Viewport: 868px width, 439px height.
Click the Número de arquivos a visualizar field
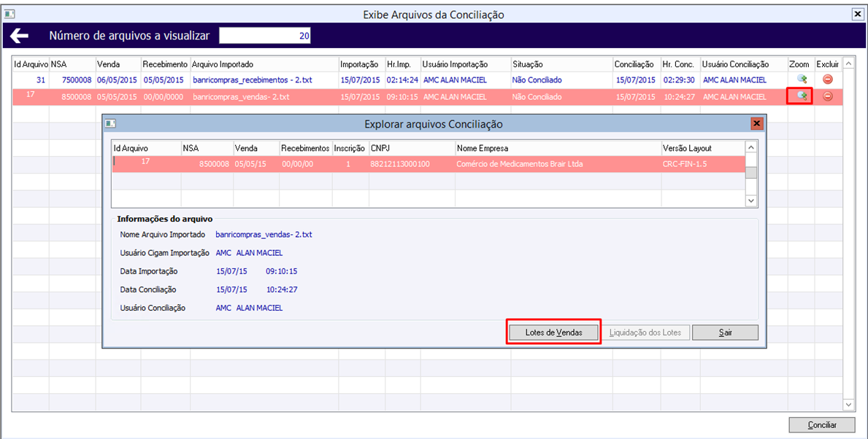pyautogui.click(x=265, y=36)
